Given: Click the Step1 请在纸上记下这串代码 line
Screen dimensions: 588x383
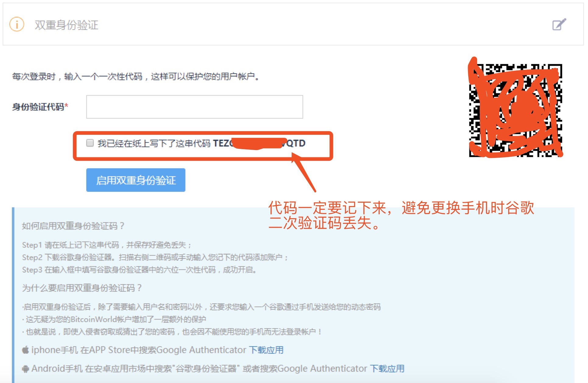Looking at the screenshot, I should [x=107, y=245].
